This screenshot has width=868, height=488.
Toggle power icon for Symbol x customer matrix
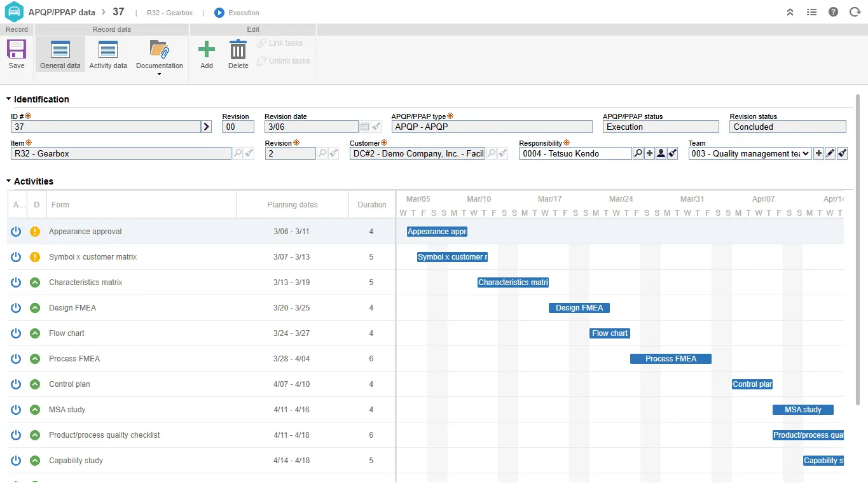click(16, 257)
